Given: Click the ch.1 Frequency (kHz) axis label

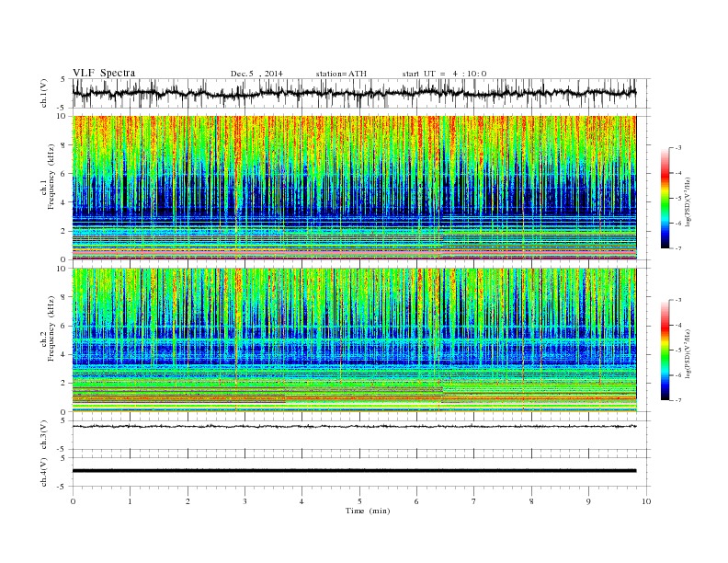Looking at the screenshot, I should click(48, 177).
